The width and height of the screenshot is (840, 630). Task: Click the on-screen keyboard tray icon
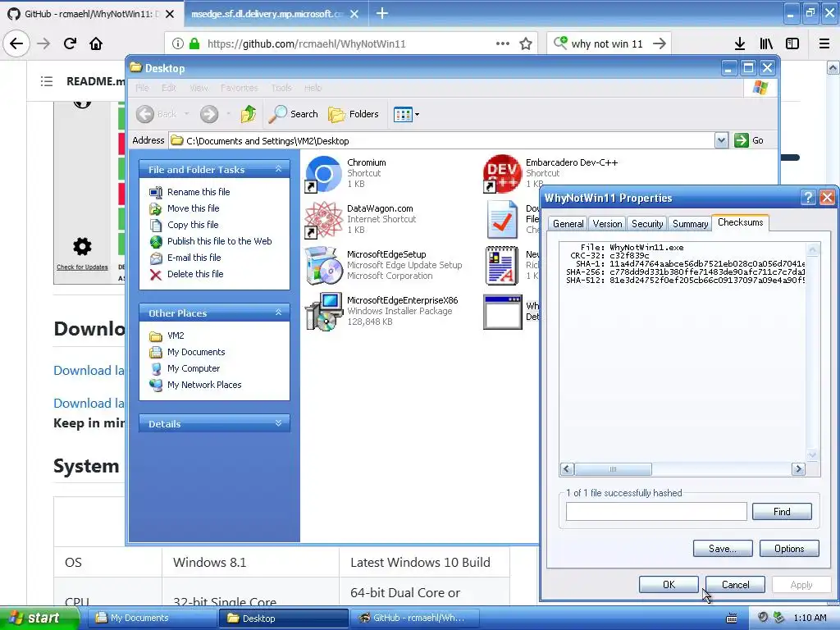pos(731,619)
